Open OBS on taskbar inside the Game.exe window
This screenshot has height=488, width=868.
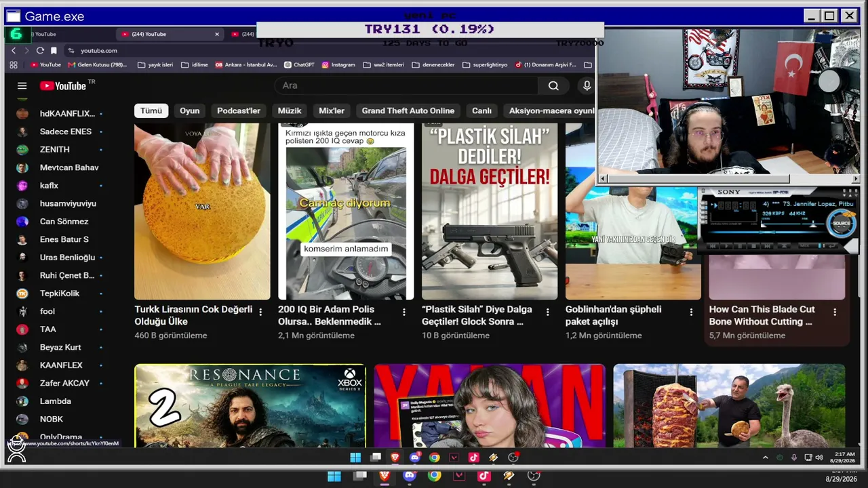(513, 457)
